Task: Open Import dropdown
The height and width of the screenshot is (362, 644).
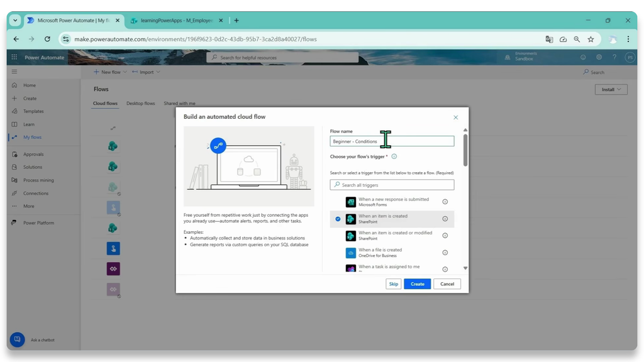Action: (x=146, y=72)
